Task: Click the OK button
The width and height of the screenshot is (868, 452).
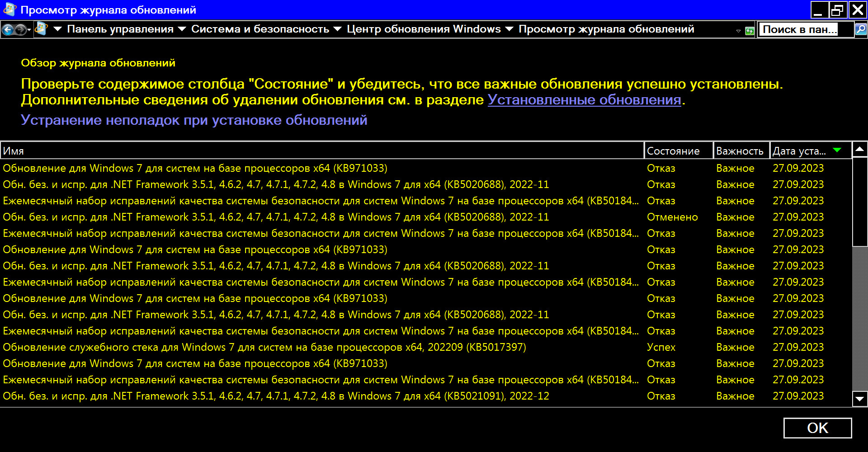Action: (817, 428)
